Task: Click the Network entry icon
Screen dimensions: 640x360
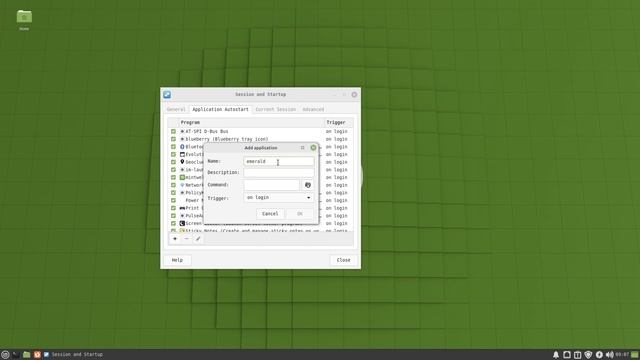Action: 182,185
